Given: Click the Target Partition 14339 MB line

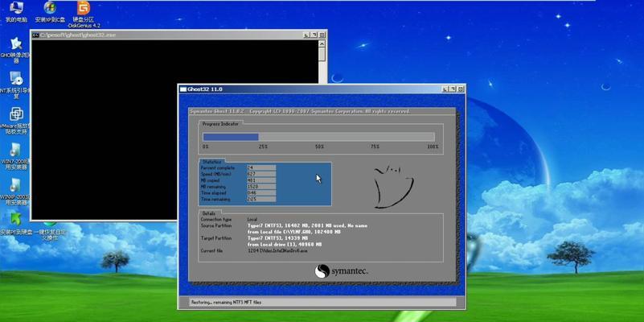Looking at the screenshot, I should point(277,238).
